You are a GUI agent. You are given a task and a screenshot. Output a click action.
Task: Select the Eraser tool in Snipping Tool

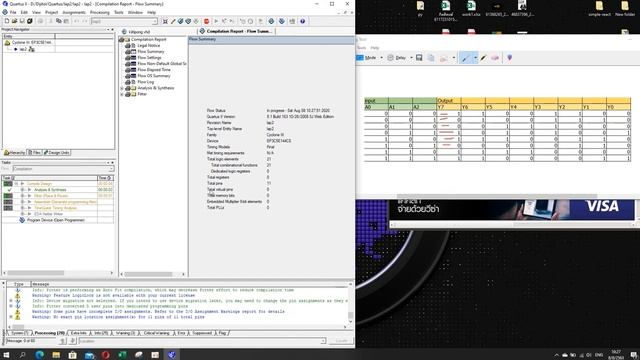pos(495,58)
